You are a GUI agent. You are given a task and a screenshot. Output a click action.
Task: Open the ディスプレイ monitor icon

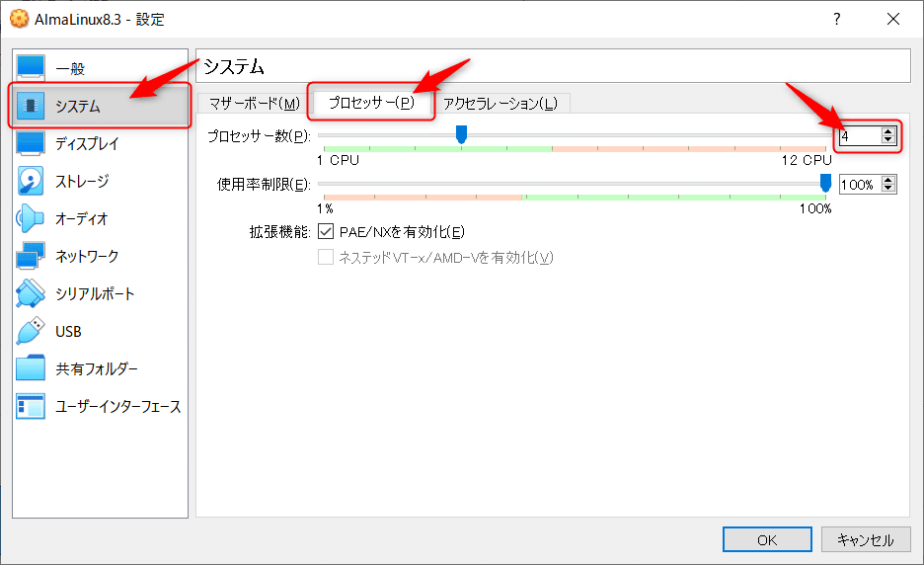click(x=31, y=143)
